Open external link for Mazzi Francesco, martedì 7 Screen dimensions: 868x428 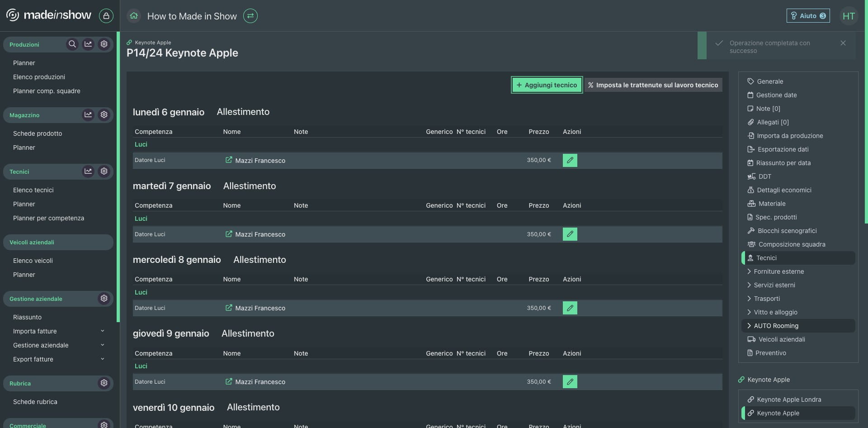[x=229, y=234]
